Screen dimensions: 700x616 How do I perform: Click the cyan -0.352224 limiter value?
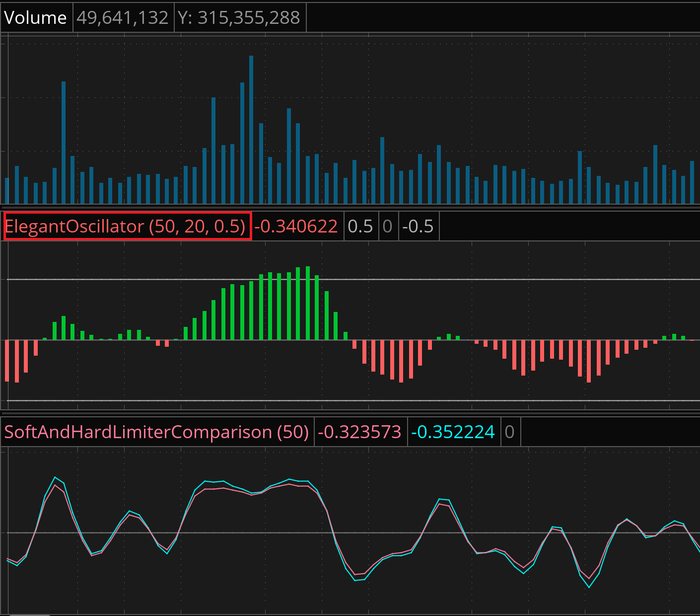point(453,432)
